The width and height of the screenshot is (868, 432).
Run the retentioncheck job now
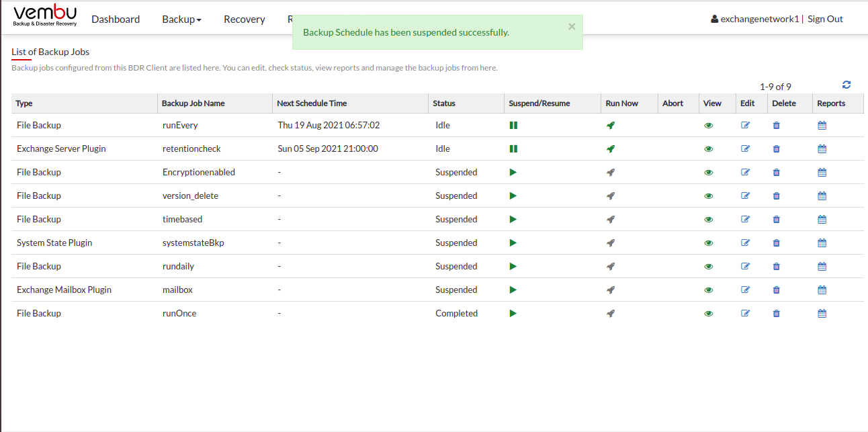click(611, 148)
